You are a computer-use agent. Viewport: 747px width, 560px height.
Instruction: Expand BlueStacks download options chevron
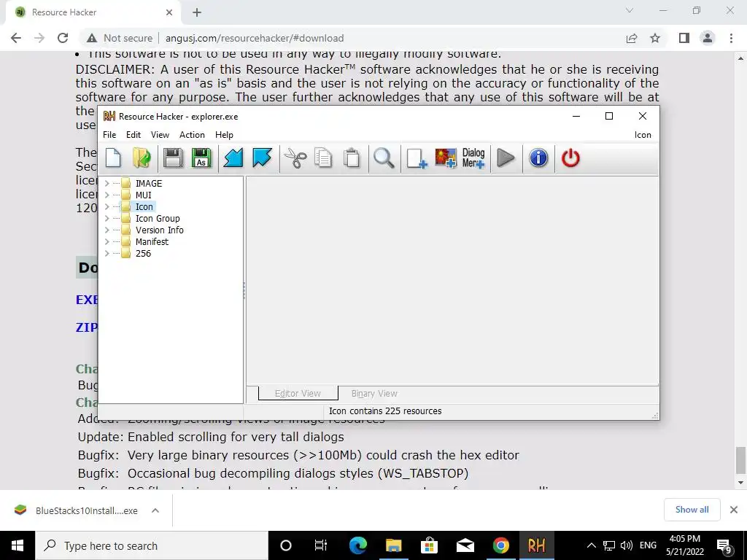tap(155, 510)
